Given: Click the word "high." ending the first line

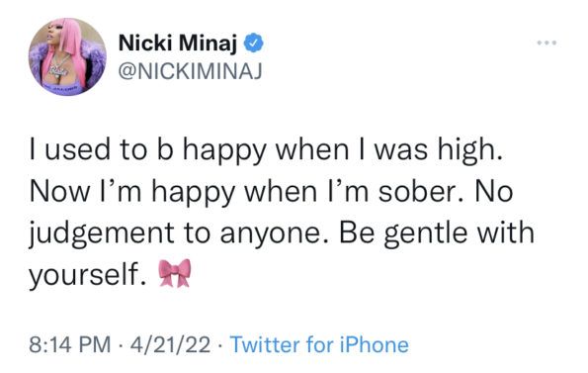Looking at the screenshot, I should point(470,150).
